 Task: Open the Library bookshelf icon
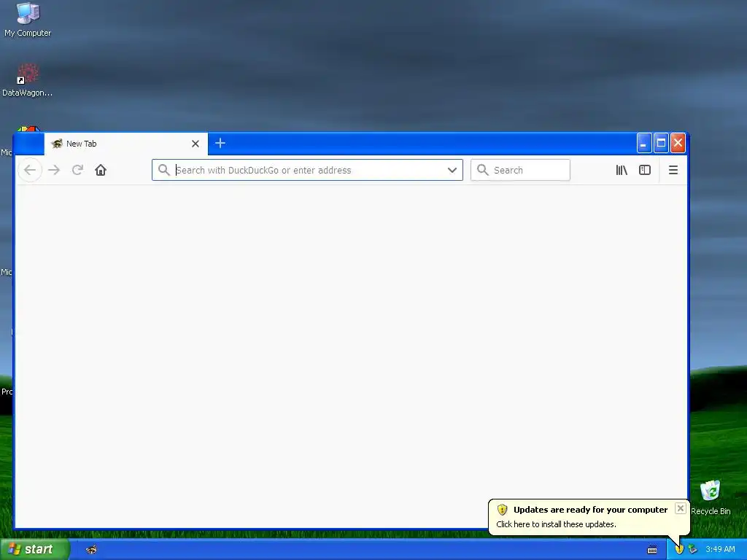pyautogui.click(x=622, y=170)
